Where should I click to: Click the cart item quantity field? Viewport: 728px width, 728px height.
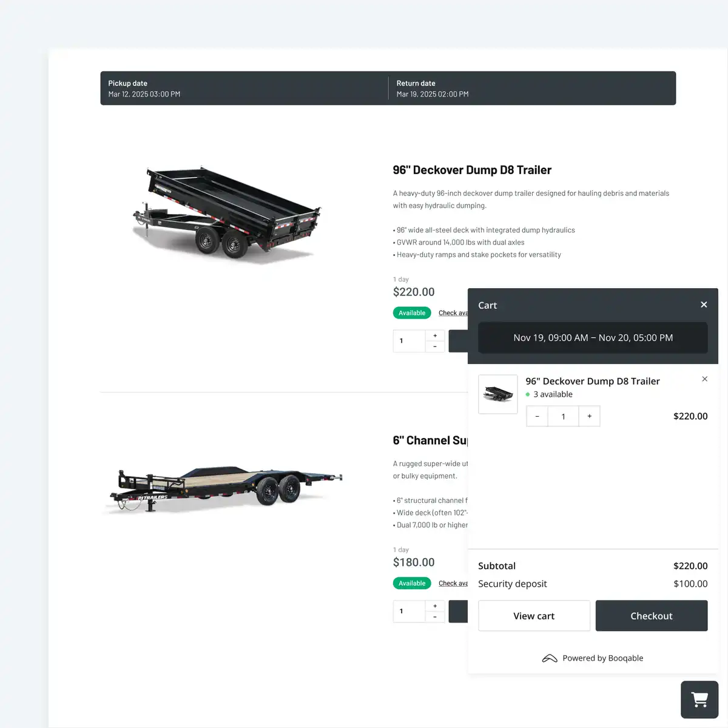(563, 416)
